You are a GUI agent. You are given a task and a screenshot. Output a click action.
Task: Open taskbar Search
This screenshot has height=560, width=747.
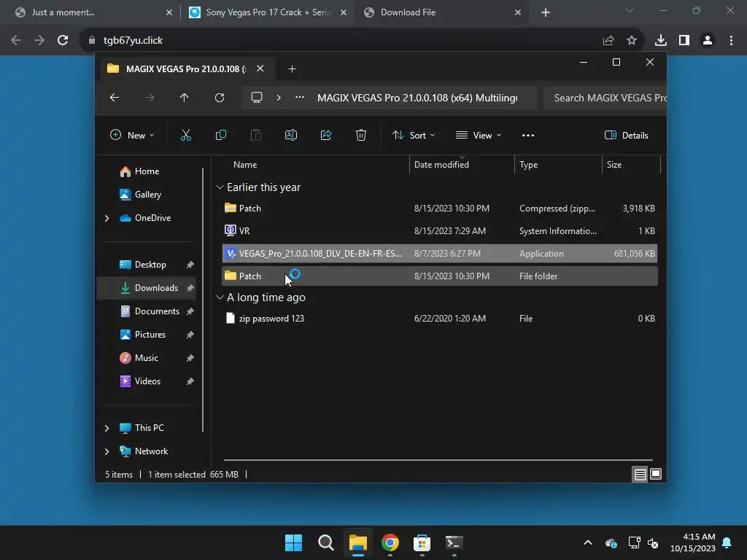pyautogui.click(x=326, y=542)
